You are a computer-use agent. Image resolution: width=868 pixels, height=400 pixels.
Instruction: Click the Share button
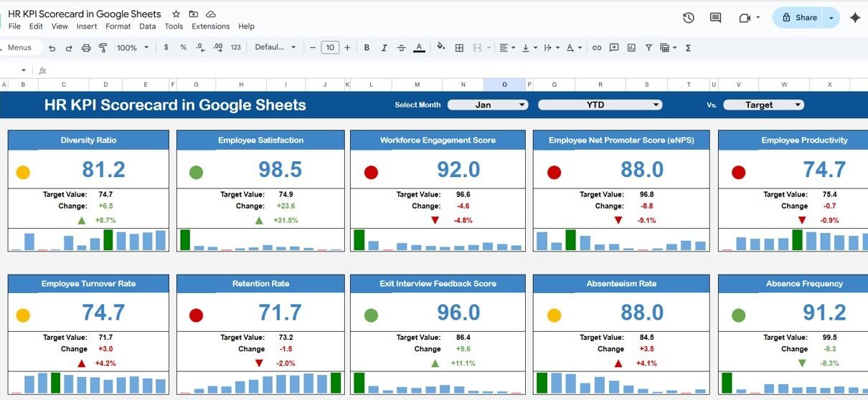(x=799, y=18)
